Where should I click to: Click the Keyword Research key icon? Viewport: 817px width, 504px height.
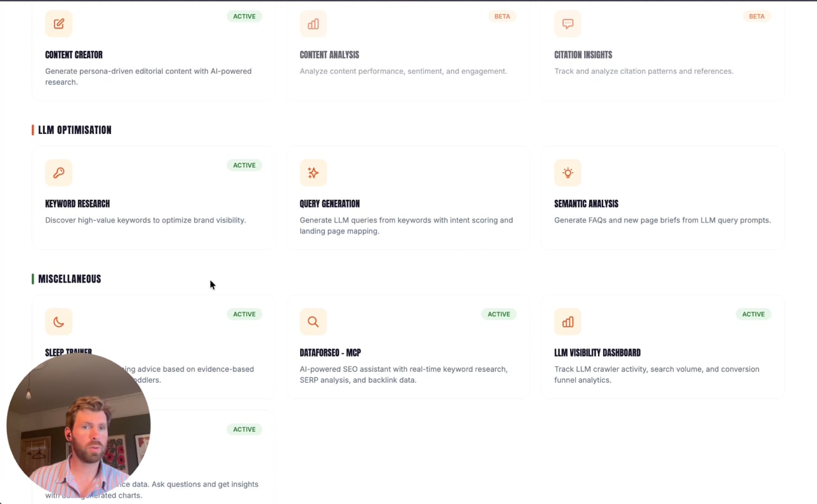click(59, 173)
